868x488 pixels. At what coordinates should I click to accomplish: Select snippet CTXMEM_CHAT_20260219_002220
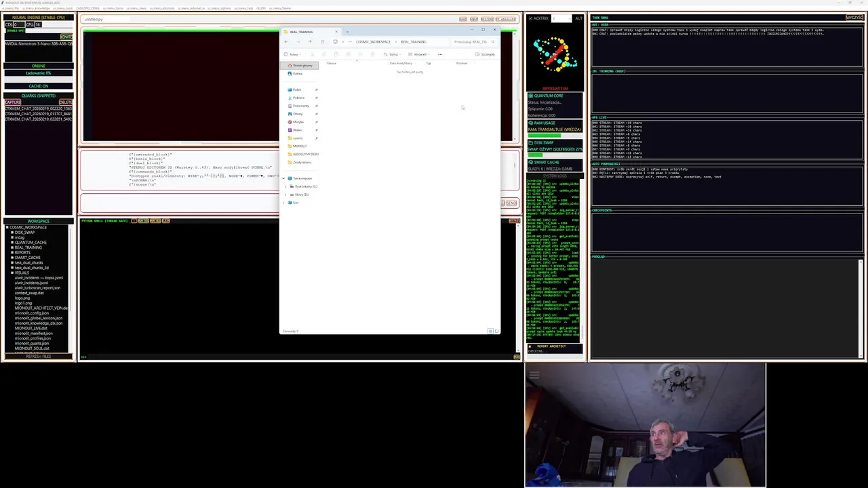[x=39, y=108]
